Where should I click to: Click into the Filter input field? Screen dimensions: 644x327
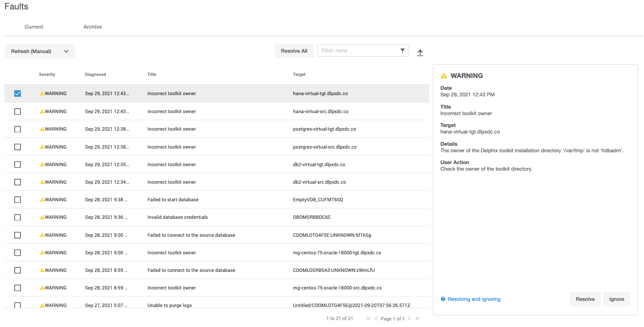point(357,51)
